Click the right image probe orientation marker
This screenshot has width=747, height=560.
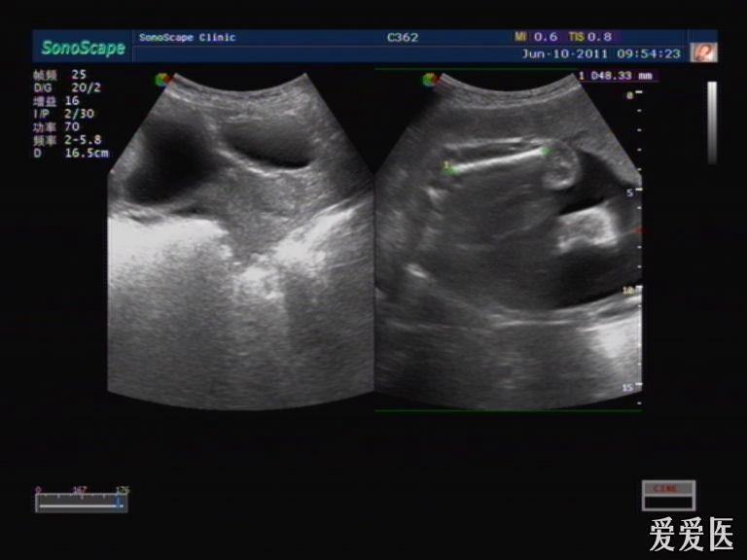coord(430,80)
